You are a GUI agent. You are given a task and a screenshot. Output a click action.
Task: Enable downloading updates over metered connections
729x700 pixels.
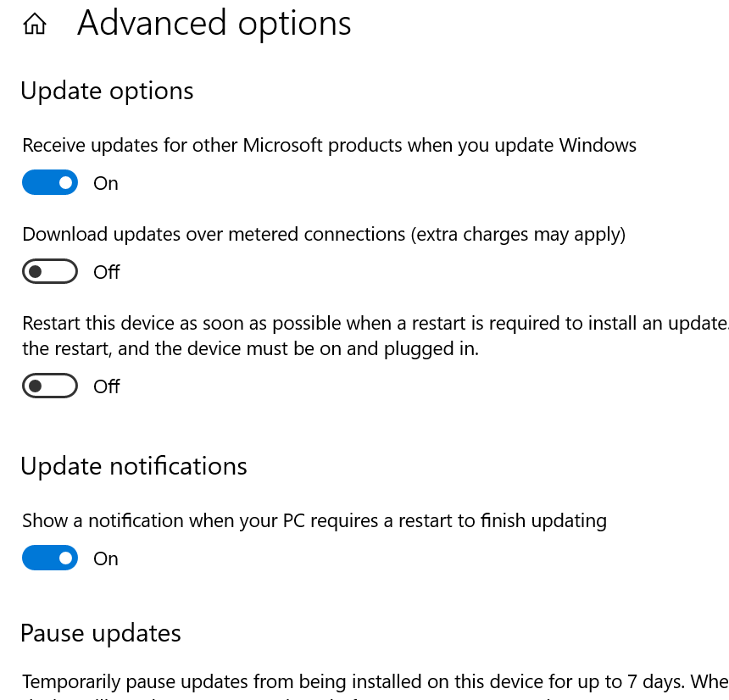[50, 271]
